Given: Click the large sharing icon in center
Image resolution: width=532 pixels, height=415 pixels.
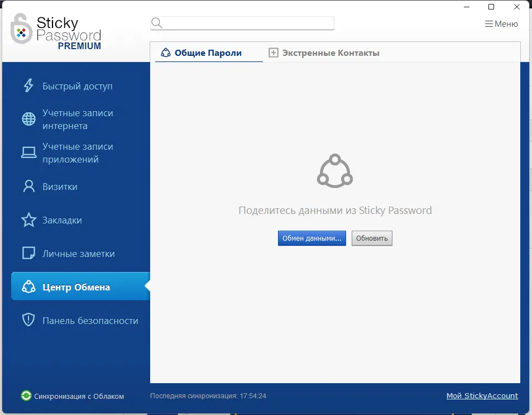Looking at the screenshot, I should (x=335, y=171).
